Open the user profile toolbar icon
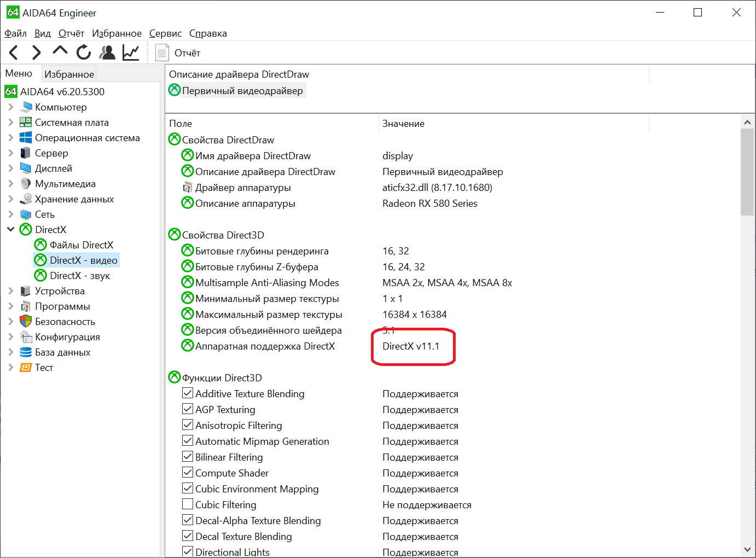 coord(107,53)
